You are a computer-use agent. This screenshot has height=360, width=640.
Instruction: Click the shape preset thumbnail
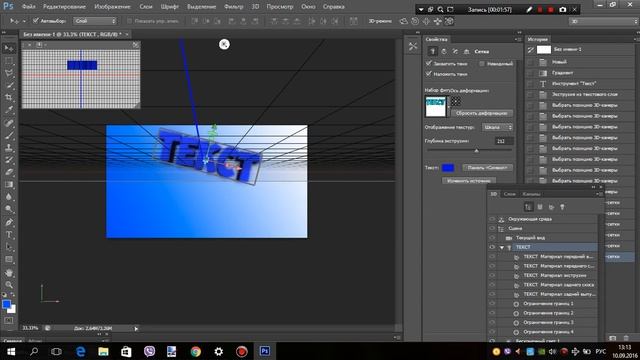point(436,106)
